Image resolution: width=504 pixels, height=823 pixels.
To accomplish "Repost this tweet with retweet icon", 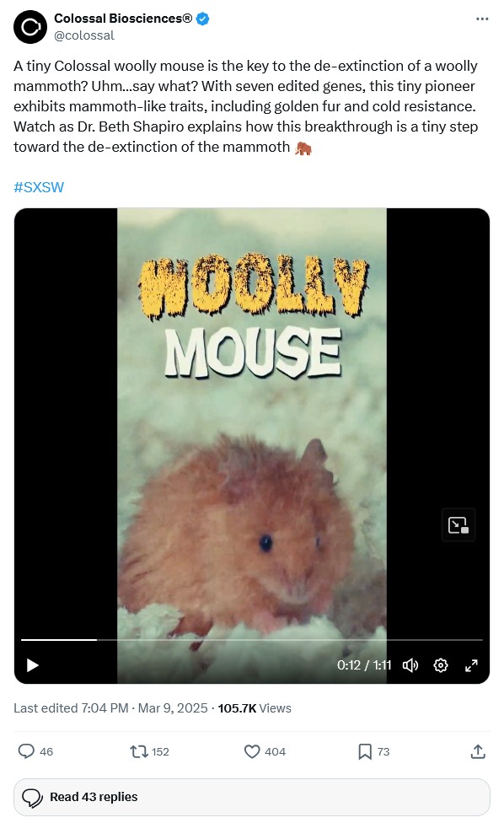I will click(x=139, y=751).
